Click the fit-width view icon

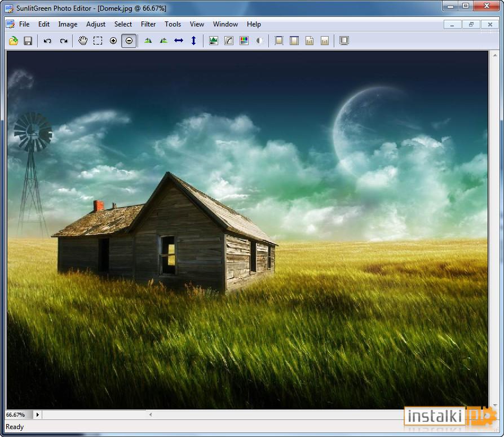[294, 41]
